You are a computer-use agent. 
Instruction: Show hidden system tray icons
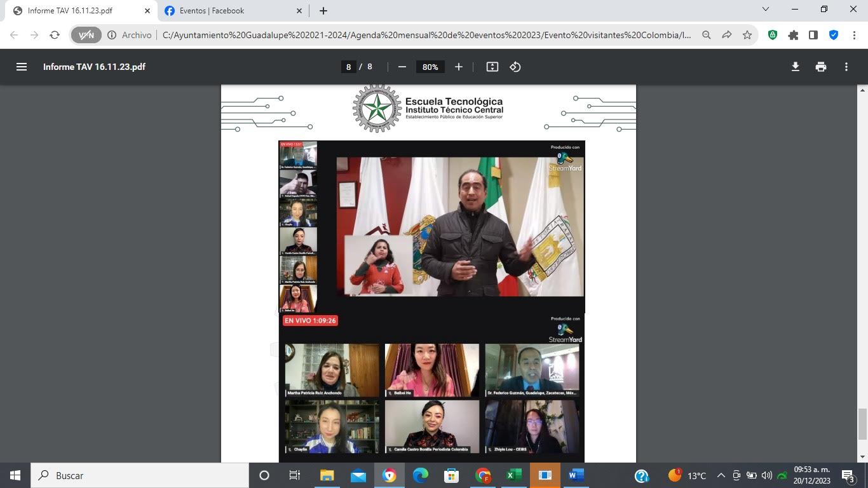tap(721, 475)
